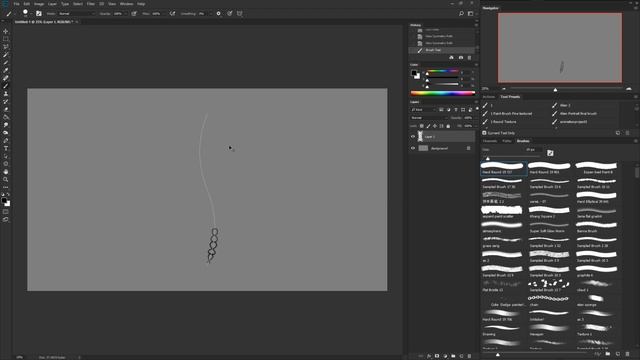Open the History panel flyout menu
Viewport: 640px width, 360px height.
click(x=476, y=25)
